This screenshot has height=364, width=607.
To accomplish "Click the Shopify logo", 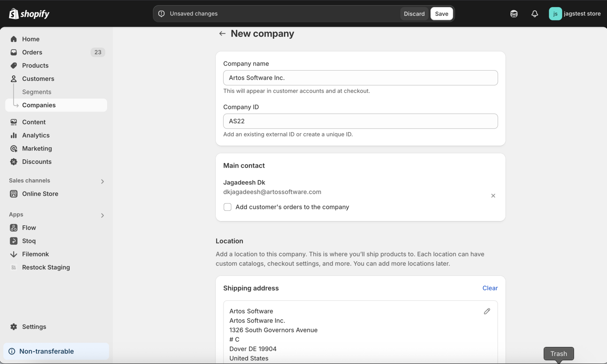I will (29, 14).
